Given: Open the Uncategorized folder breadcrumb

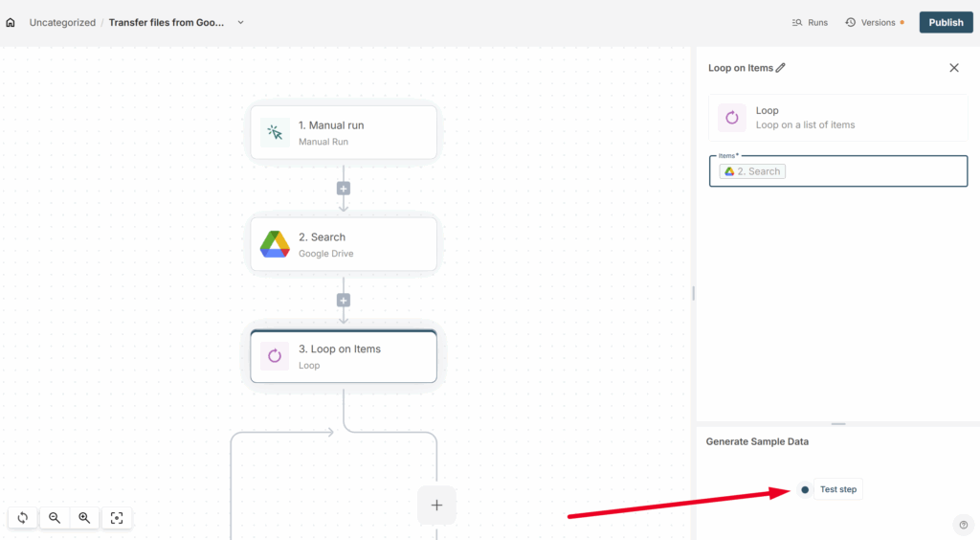Looking at the screenshot, I should click(62, 22).
